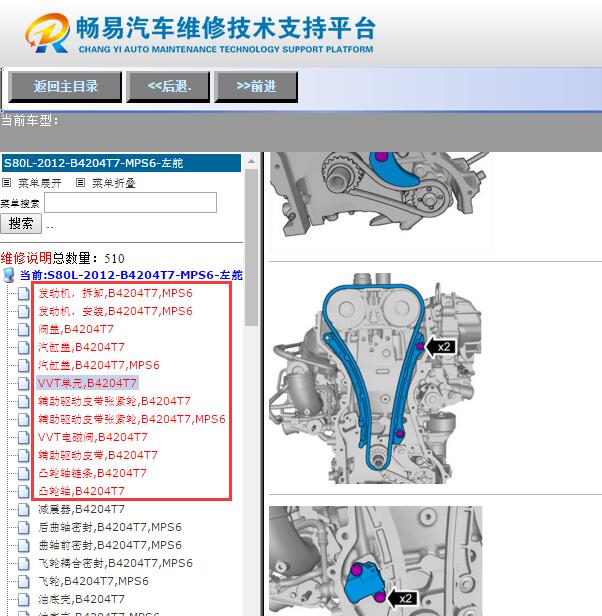Image resolution: width=602 pixels, height=616 pixels.
Task: Click document icon beside 发动机,拆卸,B4204T7,MPS6
Action: pos(24,293)
